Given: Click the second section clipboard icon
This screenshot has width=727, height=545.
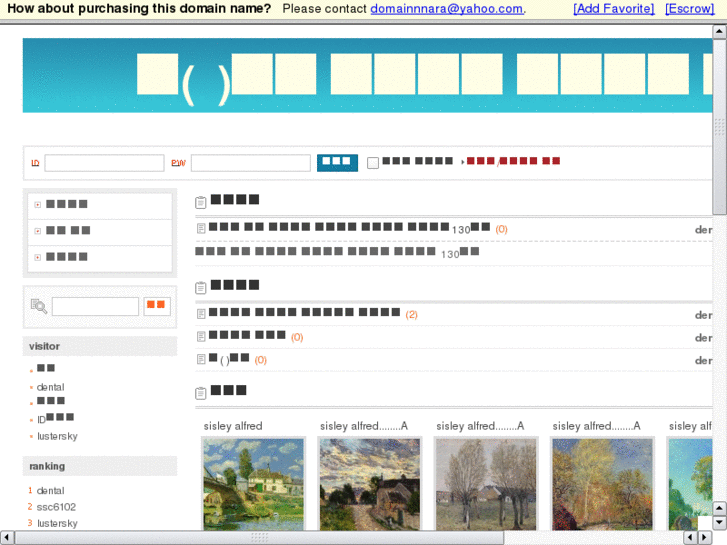Looking at the screenshot, I should [x=200, y=288].
